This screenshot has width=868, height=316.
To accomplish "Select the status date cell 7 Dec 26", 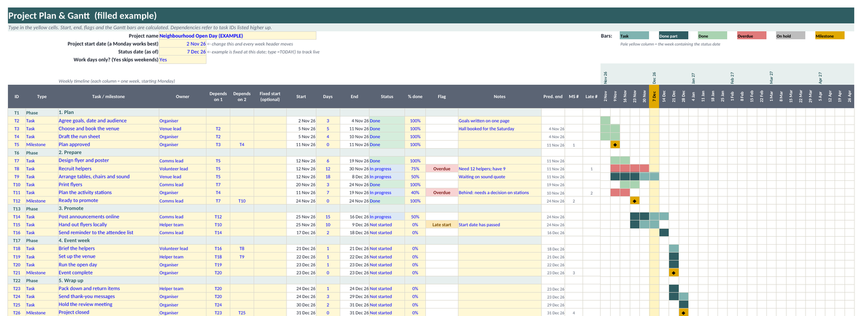I will [x=182, y=52].
